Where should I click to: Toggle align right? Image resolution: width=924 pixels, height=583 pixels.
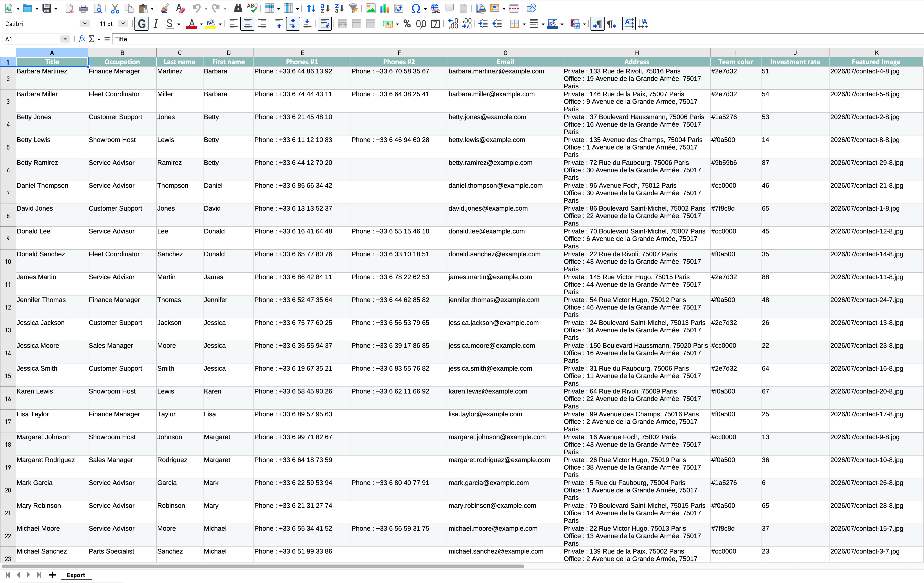point(262,24)
